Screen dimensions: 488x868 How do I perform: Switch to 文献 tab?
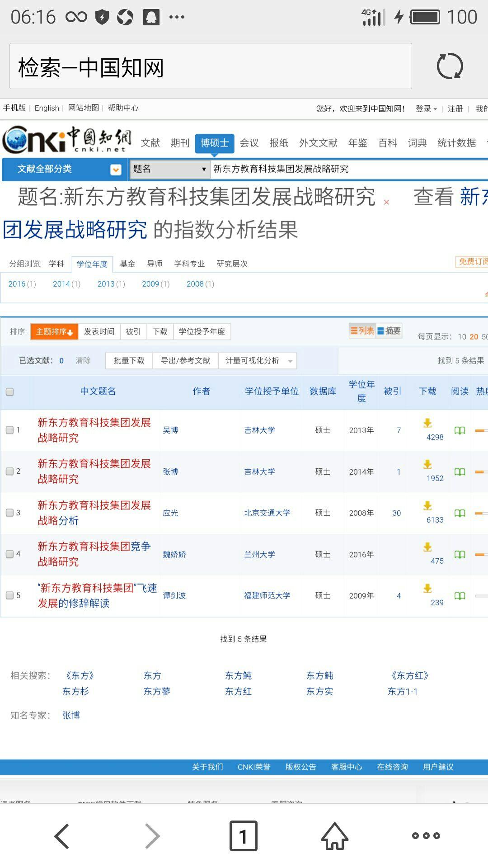pyautogui.click(x=150, y=143)
